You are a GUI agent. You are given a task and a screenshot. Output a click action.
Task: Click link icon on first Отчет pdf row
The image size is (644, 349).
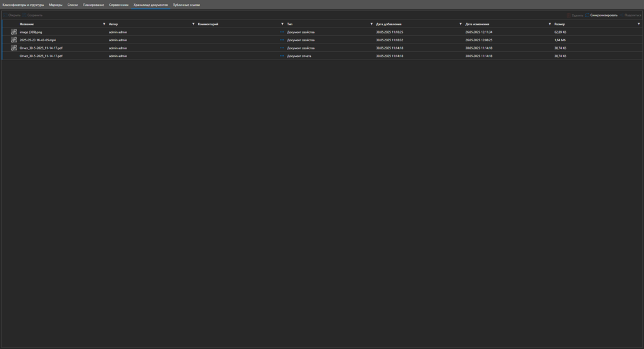14,48
